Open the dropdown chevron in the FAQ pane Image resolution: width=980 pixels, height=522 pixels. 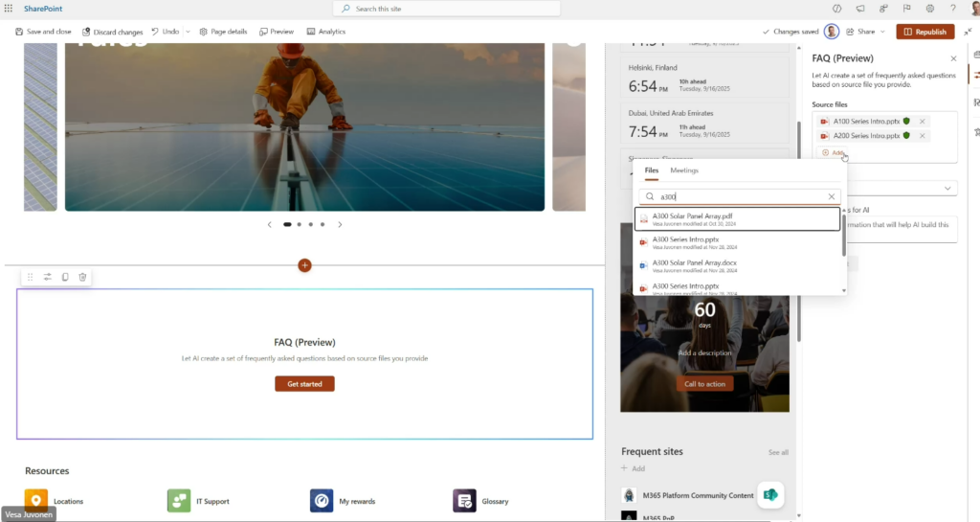(x=947, y=188)
